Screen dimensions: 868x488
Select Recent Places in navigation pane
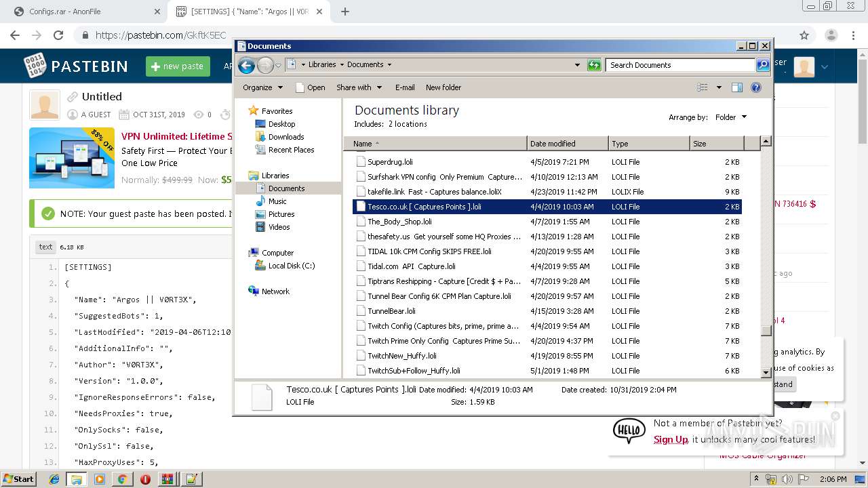click(291, 150)
